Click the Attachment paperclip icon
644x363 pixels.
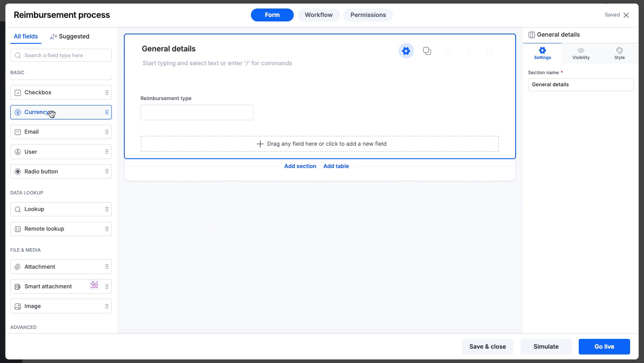18,266
